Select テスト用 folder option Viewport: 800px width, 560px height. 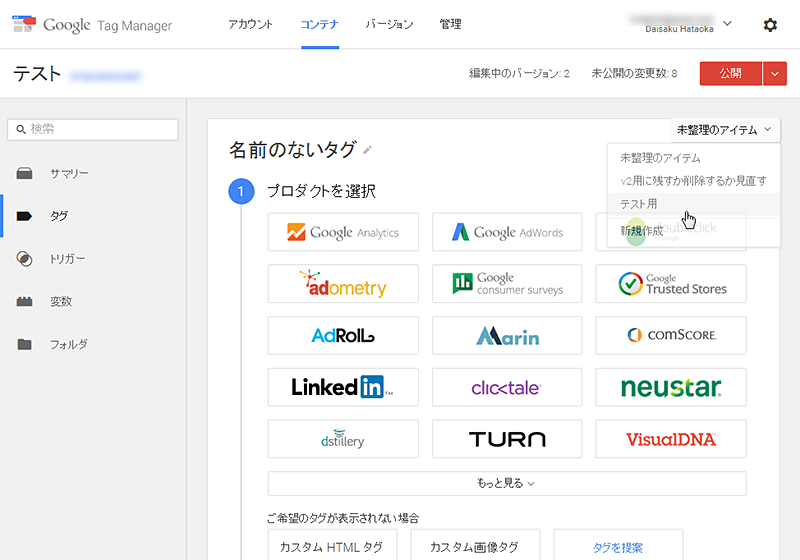click(693, 204)
